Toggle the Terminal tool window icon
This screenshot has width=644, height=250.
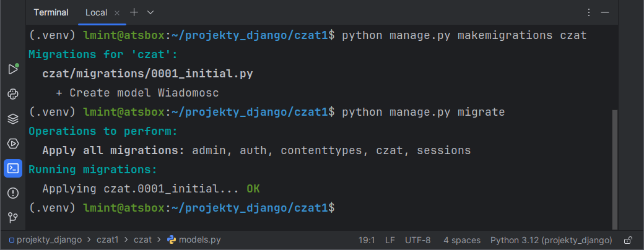click(13, 168)
